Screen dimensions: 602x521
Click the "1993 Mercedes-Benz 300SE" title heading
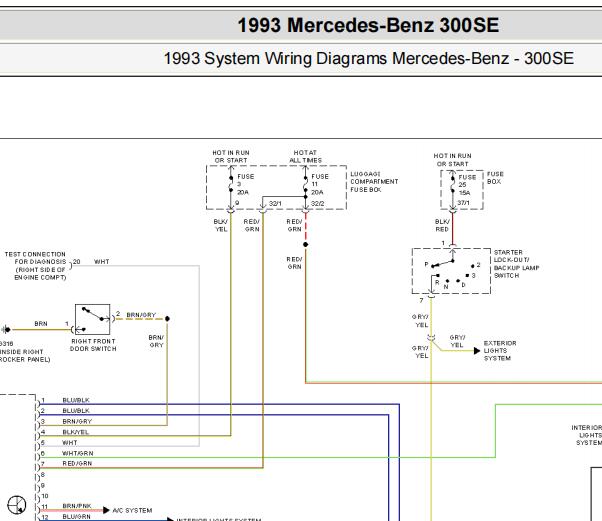(368, 25)
